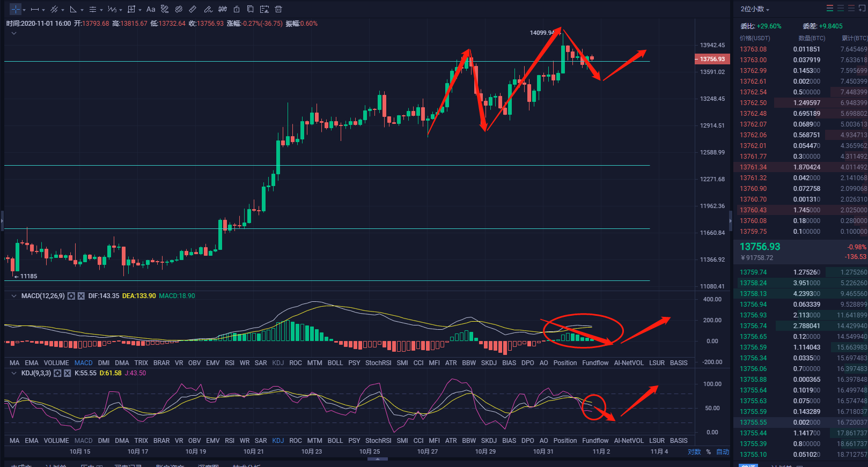
Task: Expand parallel channel tool dropdown arrow
Action: coord(63,10)
